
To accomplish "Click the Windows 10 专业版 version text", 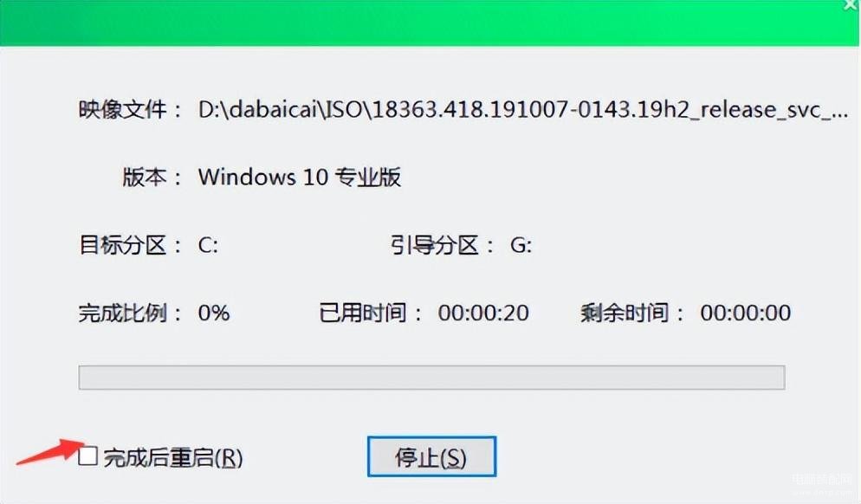I will [300, 178].
